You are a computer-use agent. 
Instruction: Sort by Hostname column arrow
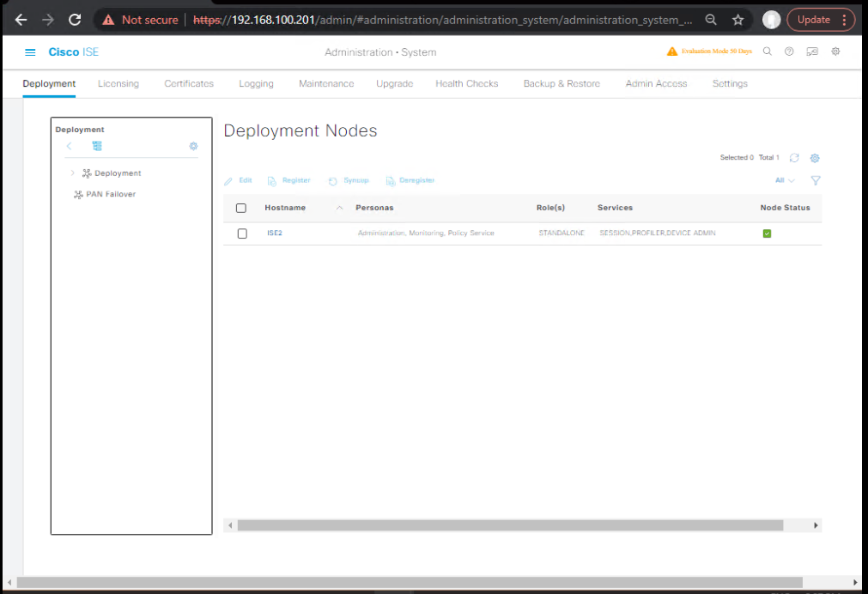coord(339,208)
